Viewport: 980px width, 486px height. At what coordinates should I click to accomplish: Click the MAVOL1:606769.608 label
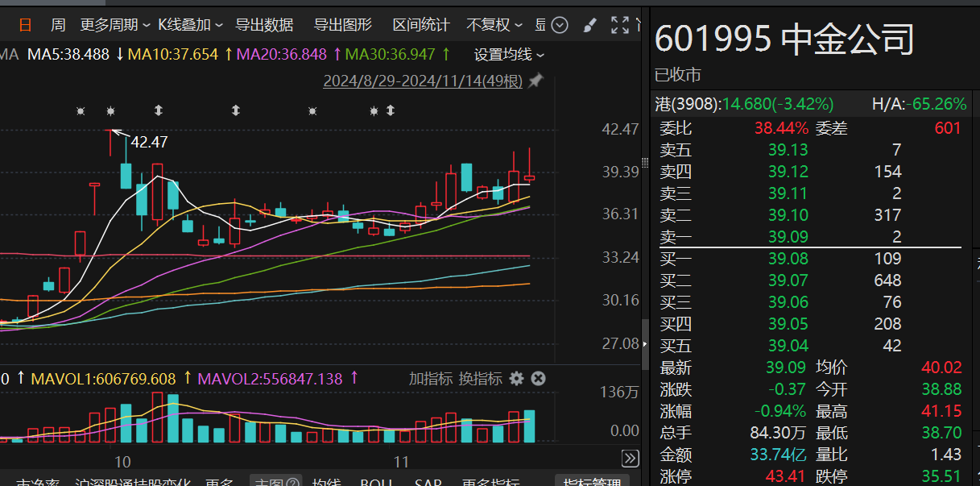click(103, 379)
